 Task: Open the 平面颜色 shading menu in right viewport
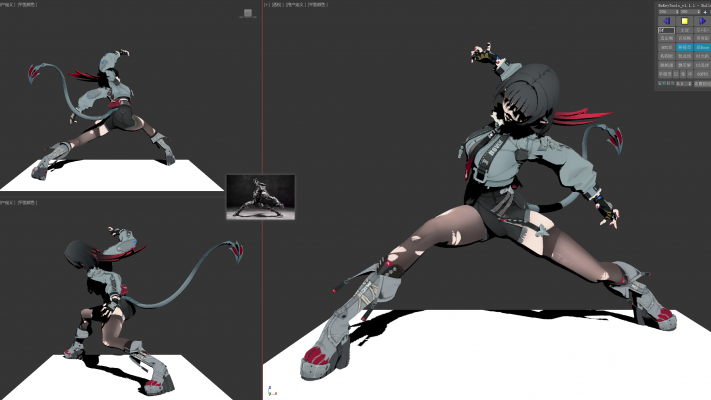pyautogui.click(x=319, y=5)
